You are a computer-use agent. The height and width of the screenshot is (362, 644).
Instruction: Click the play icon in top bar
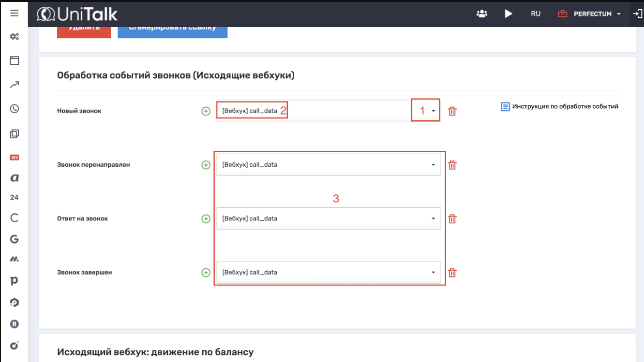click(x=508, y=14)
